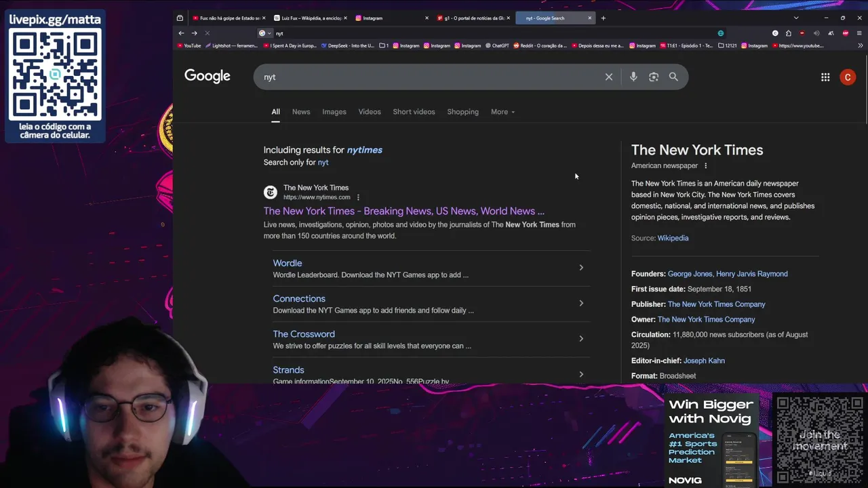Open the George Jones founder link
Screen dimensions: 868x488
coord(690,274)
